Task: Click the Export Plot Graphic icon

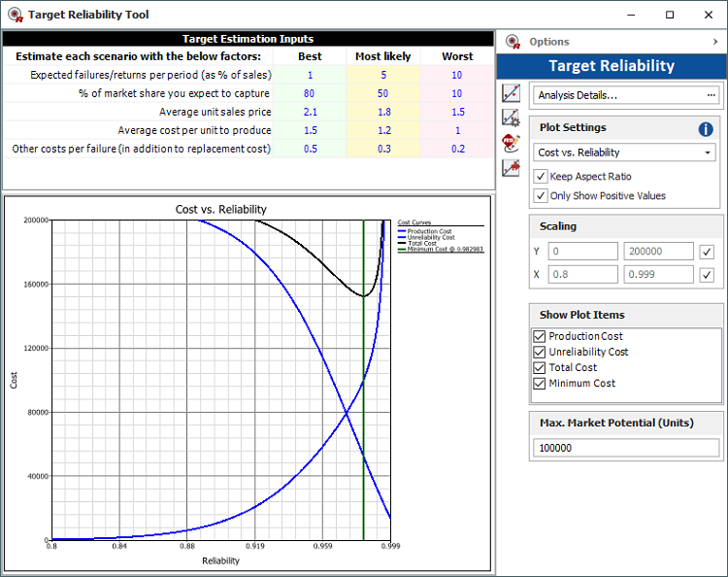Action: tap(511, 168)
